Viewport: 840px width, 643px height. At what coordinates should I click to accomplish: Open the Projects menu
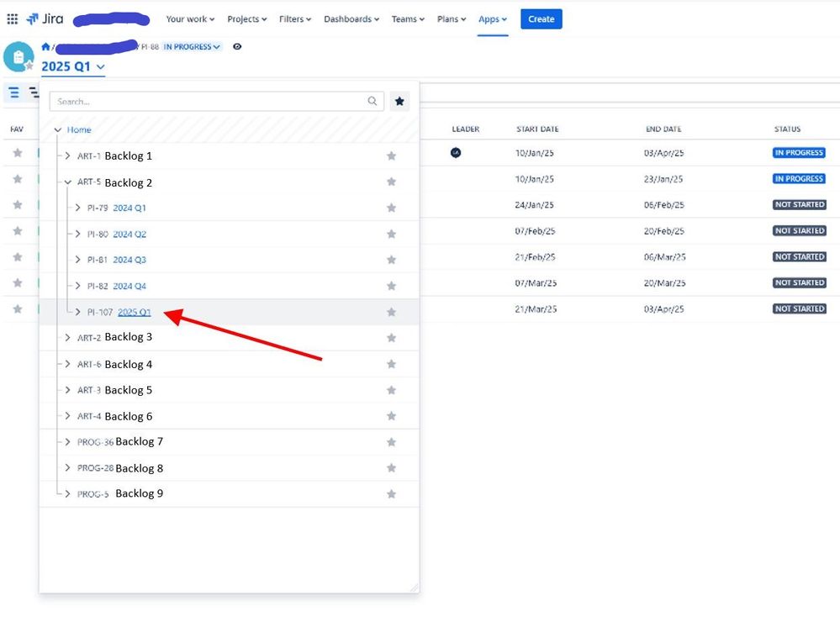pos(247,19)
